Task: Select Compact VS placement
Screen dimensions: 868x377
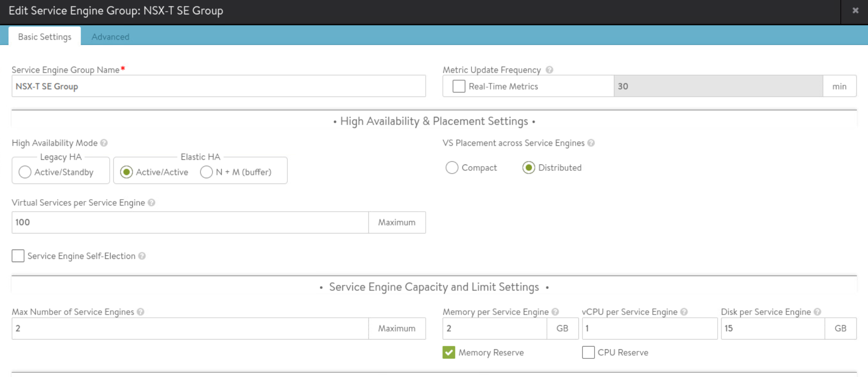Action: [452, 168]
